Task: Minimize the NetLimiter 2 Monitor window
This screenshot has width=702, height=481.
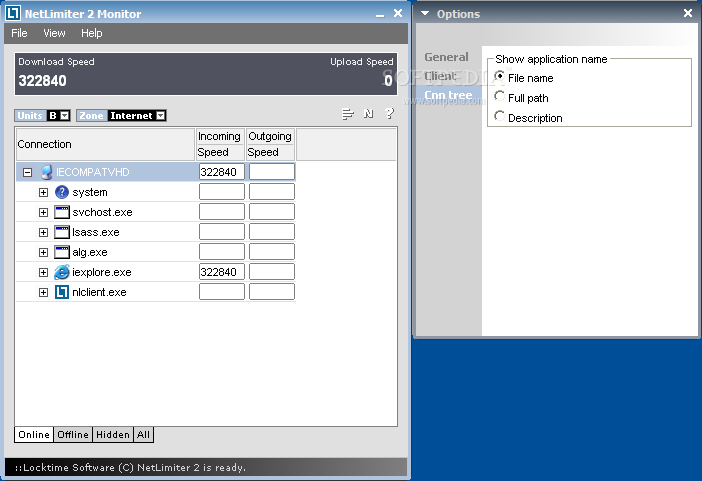Action: [380, 15]
